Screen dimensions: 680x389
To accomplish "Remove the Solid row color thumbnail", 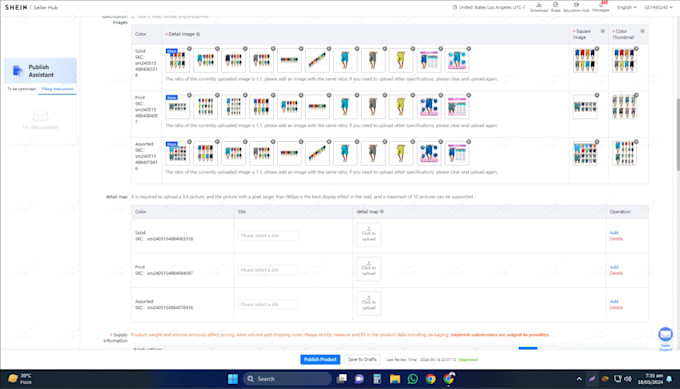I will coord(636,49).
